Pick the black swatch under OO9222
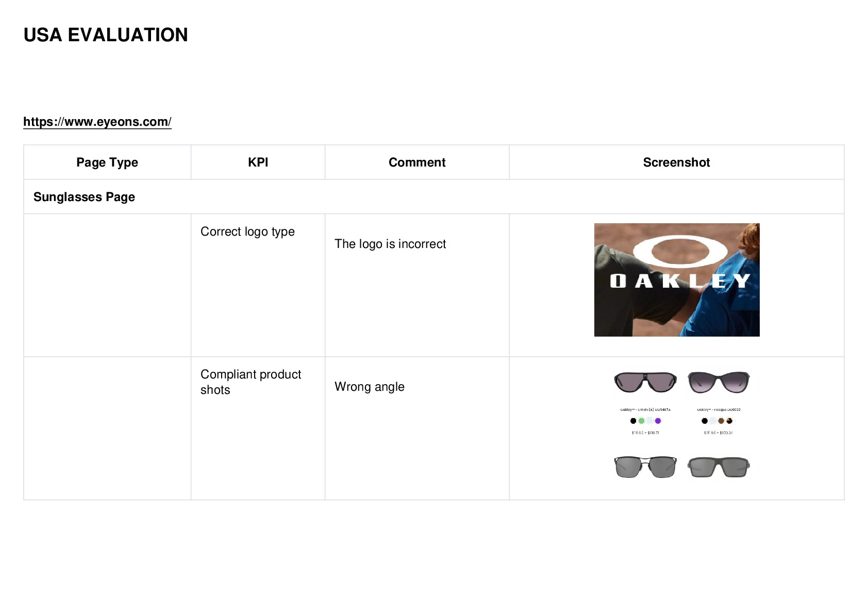The width and height of the screenshot is (868, 614). (x=705, y=421)
